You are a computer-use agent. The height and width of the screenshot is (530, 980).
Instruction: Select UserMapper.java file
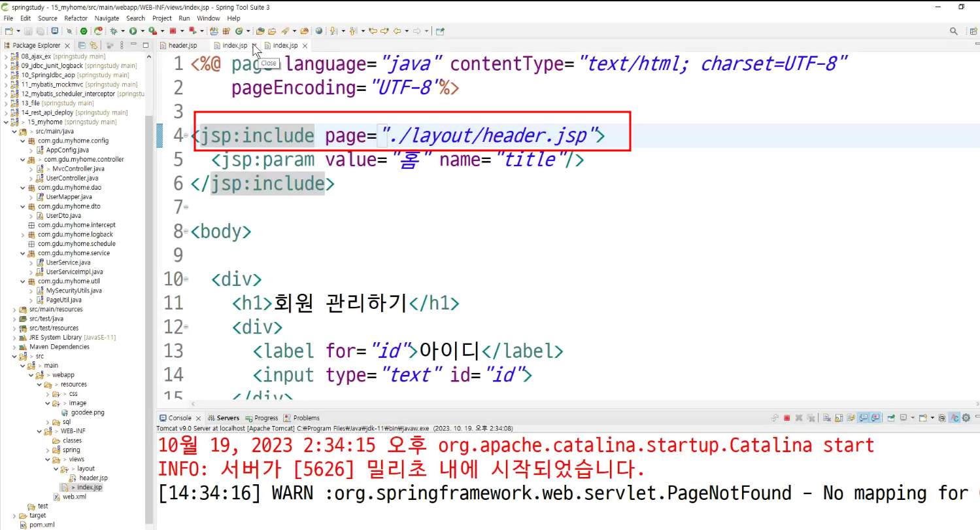tap(69, 197)
